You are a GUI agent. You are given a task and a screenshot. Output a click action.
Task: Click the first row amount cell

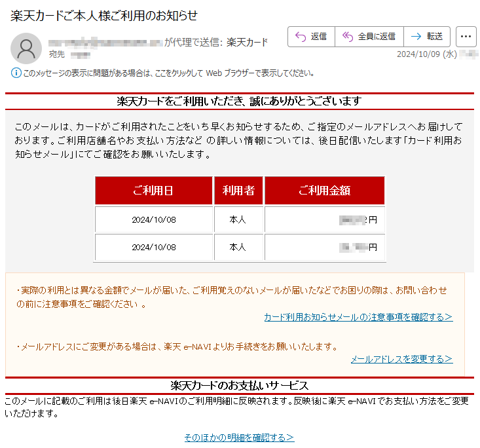point(325,219)
